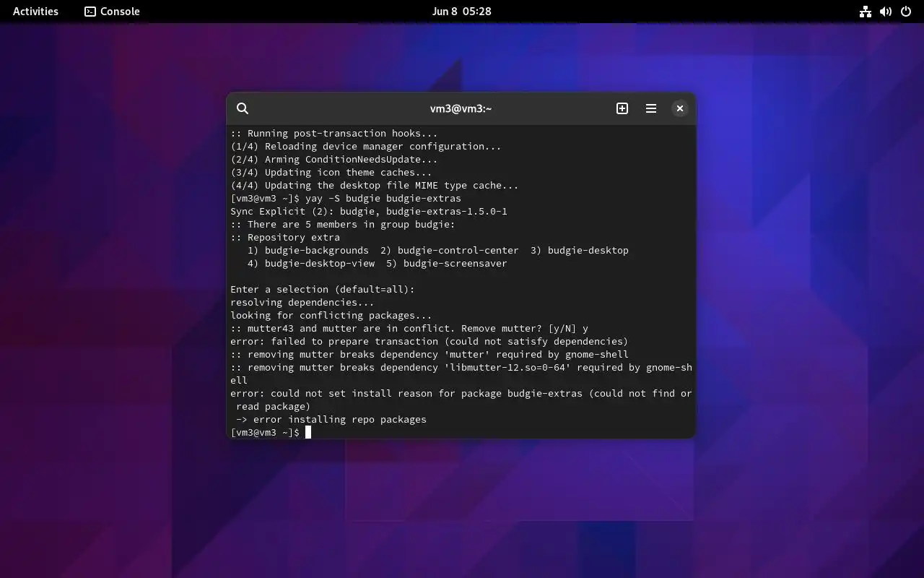
Task: Click ':: Running post-transaction hooks...' line
Action: [334, 133]
